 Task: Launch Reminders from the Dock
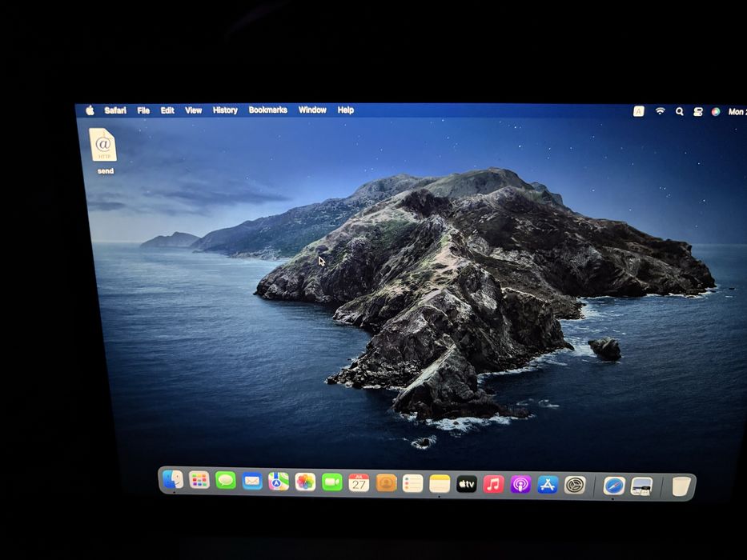412,484
